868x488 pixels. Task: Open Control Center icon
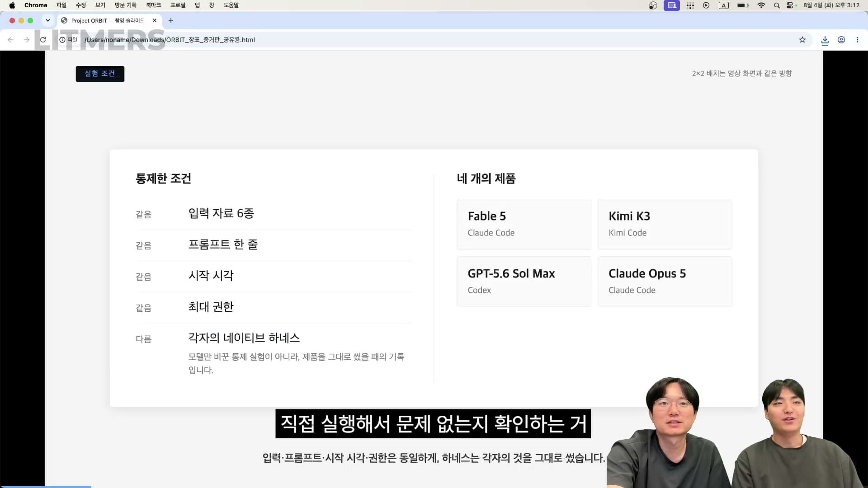[791, 5]
